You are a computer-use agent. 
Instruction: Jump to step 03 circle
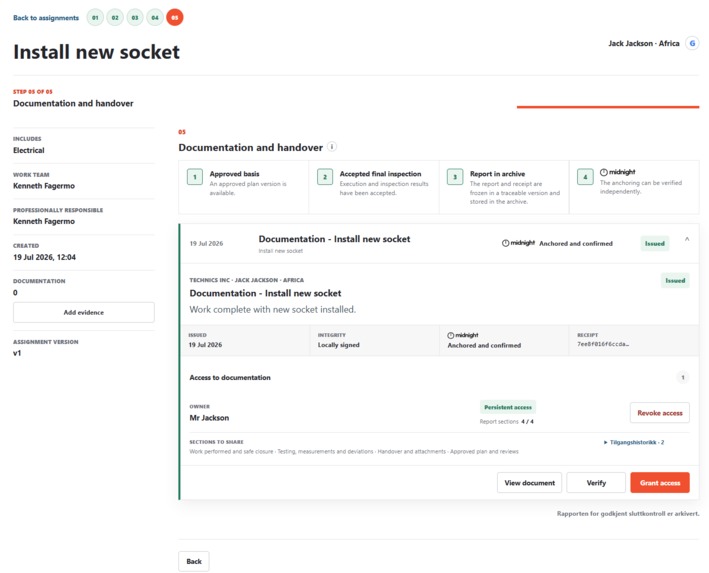coord(135,18)
